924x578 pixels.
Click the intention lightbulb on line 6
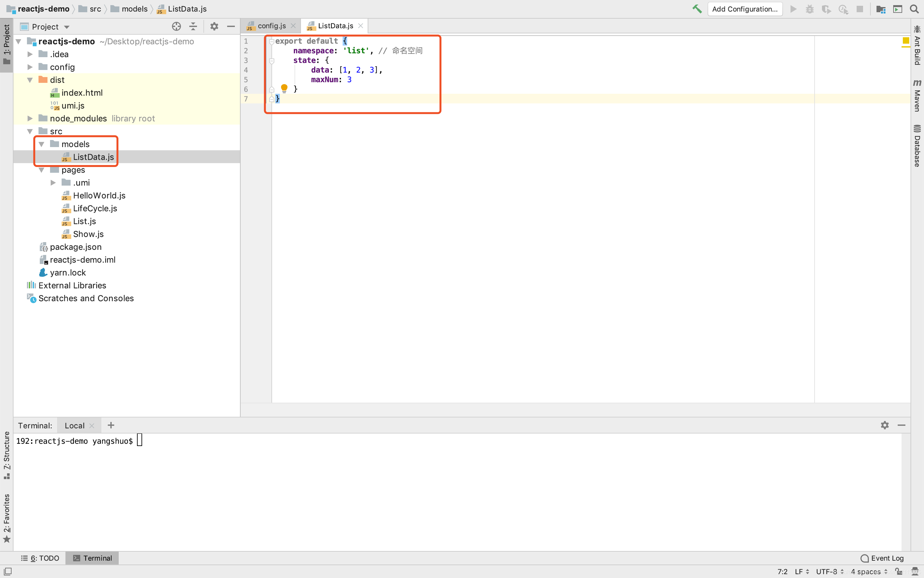pos(284,88)
